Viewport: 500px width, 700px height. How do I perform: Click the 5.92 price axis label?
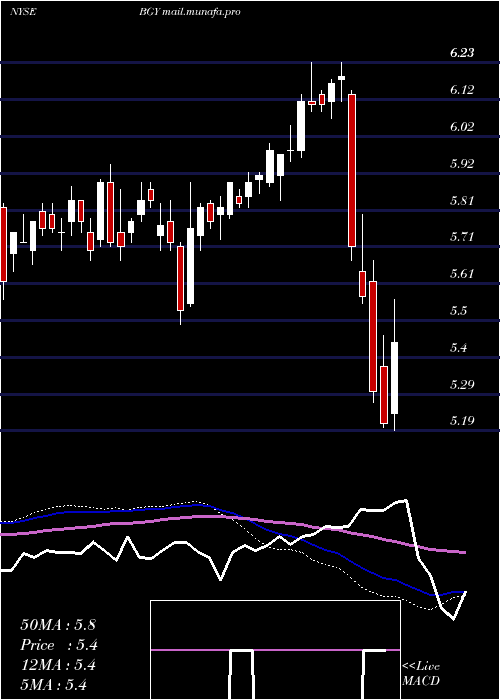pyautogui.click(x=462, y=163)
